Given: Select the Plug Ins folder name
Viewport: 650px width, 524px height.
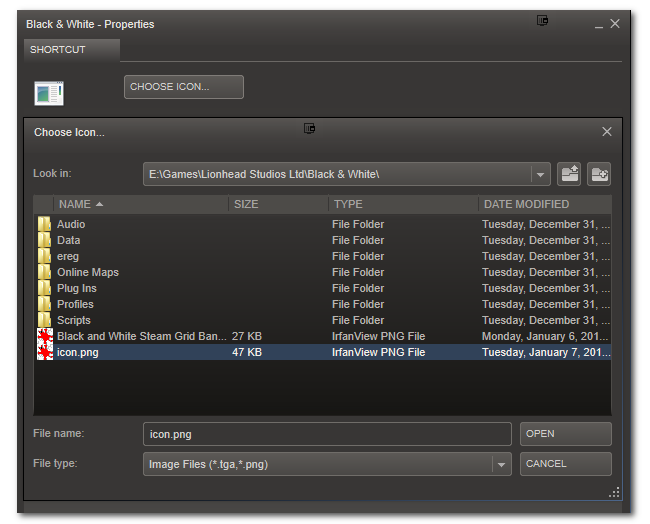Looking at the screenshot, I should (x=77, y=289).
